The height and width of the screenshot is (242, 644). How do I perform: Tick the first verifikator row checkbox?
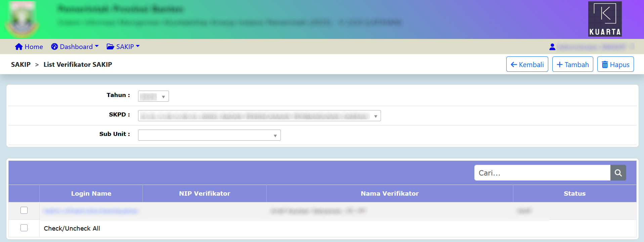pos(24,210)
